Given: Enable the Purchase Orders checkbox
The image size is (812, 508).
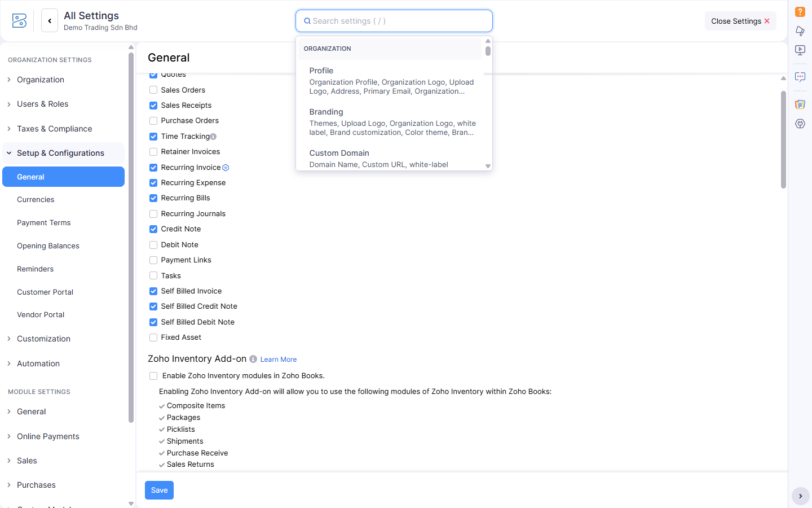Looking at the screenshot, I should [x=153, y=121].
